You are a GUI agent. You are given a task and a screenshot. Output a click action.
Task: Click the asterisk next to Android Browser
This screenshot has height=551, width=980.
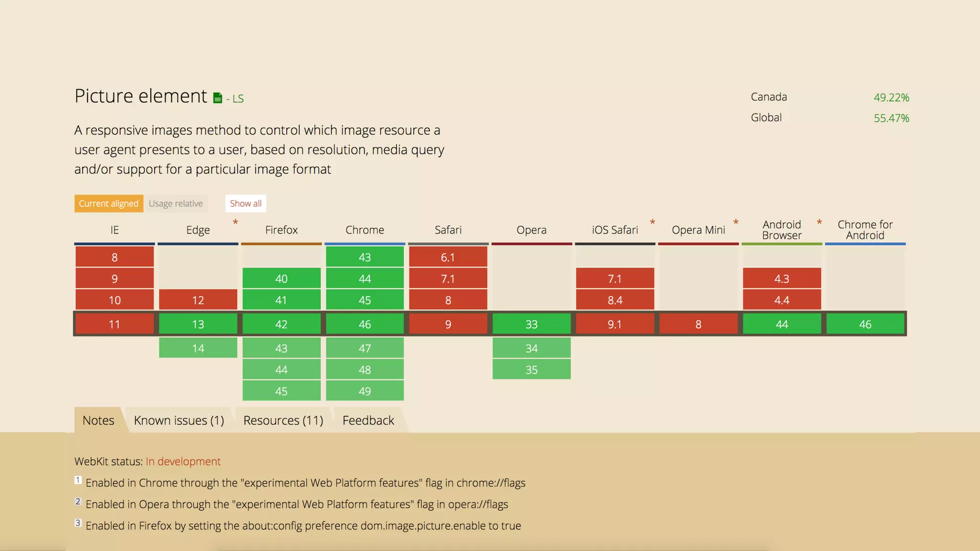pos(819,222)
